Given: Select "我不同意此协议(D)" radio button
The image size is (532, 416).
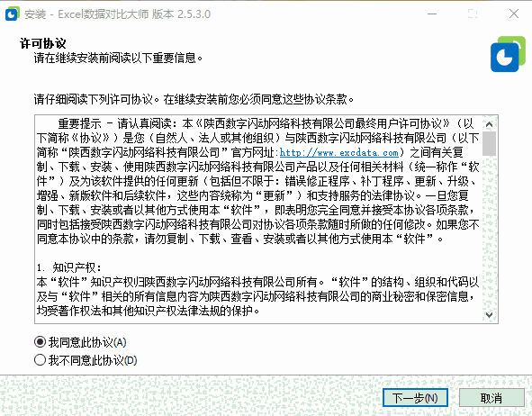Looking at the screenshot, I should 40,359.
